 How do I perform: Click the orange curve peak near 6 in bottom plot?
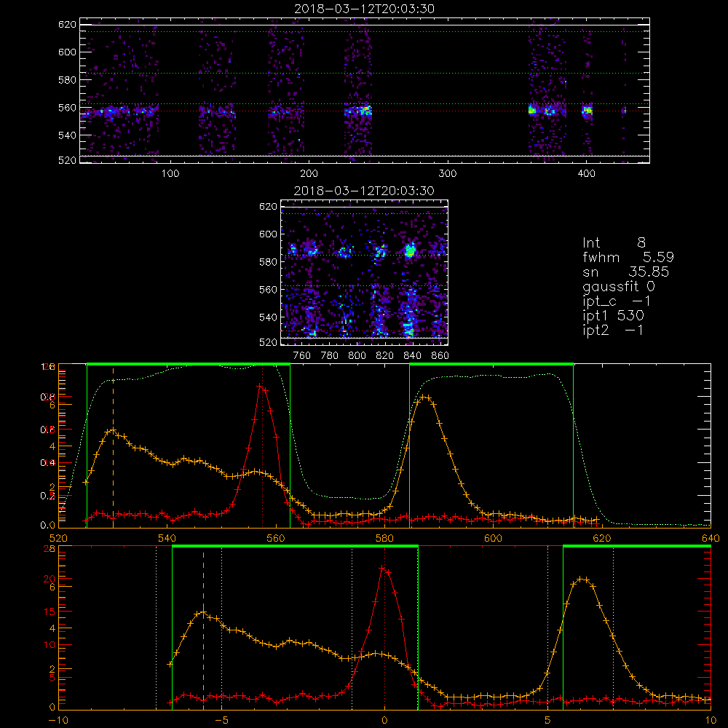(580, 579)
